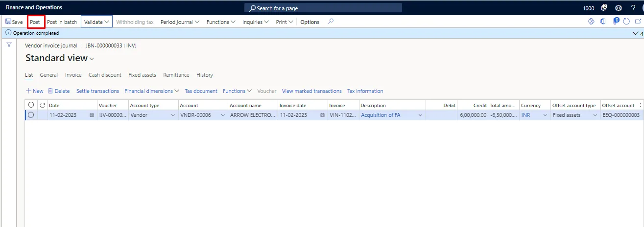The height and width of the screenshot is (227, 644).
Task: Open the History tab
Action: 205,75
